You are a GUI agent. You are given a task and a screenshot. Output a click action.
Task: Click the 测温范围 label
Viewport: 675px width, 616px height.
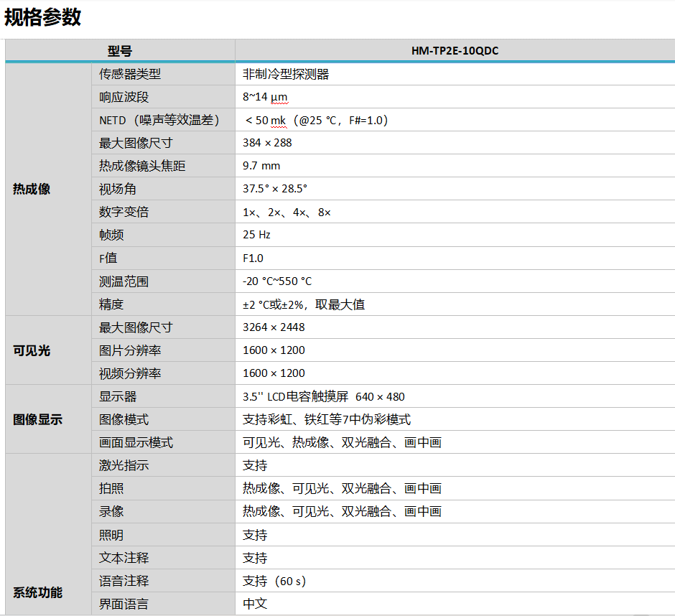[124, 281]
